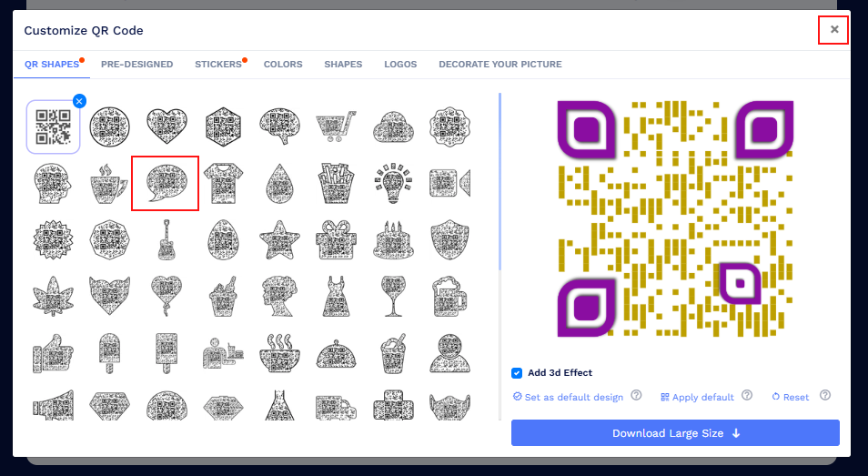
Task: Pick the woman's head silhouette QR shape
Action: coord(280,297)
